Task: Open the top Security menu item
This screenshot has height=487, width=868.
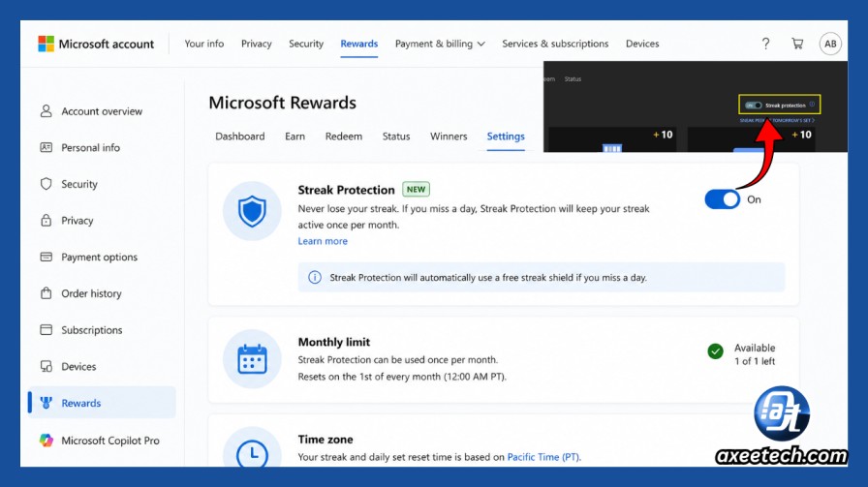Action: coord(306,44)
